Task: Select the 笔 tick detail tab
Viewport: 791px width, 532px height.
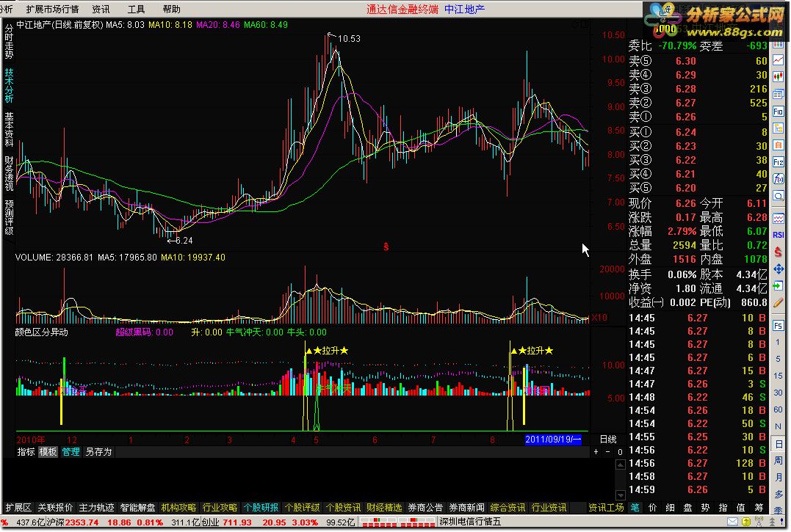Action: (x=635, y=508)
